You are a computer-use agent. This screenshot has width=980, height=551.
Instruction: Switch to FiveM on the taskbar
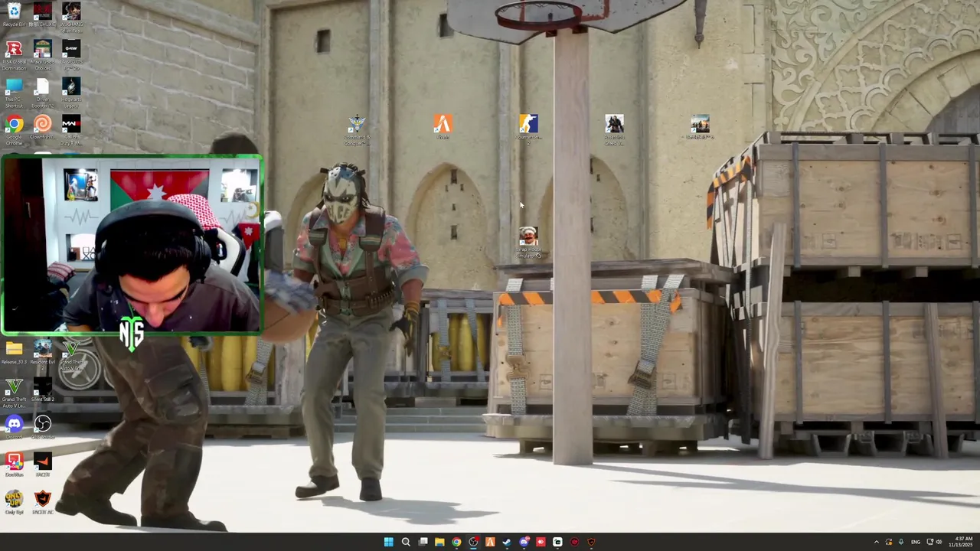click(490, 542)
